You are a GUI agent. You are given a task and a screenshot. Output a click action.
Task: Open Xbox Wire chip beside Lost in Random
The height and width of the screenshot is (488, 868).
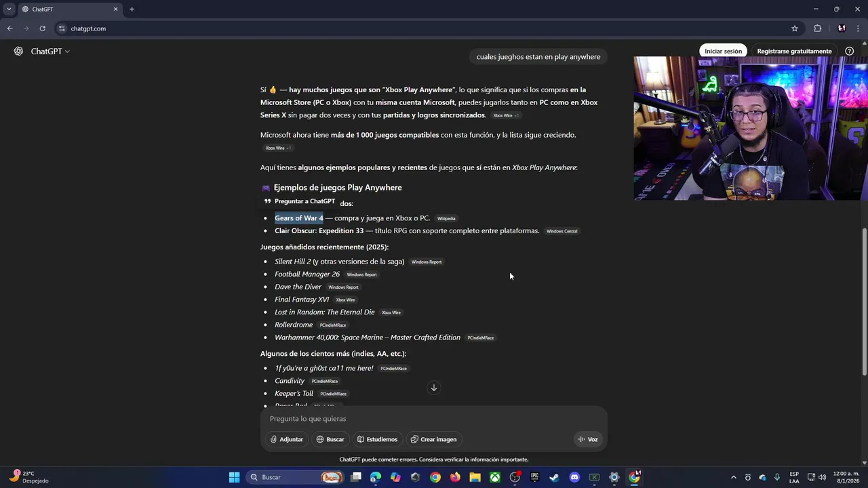(x=391, y=312)
